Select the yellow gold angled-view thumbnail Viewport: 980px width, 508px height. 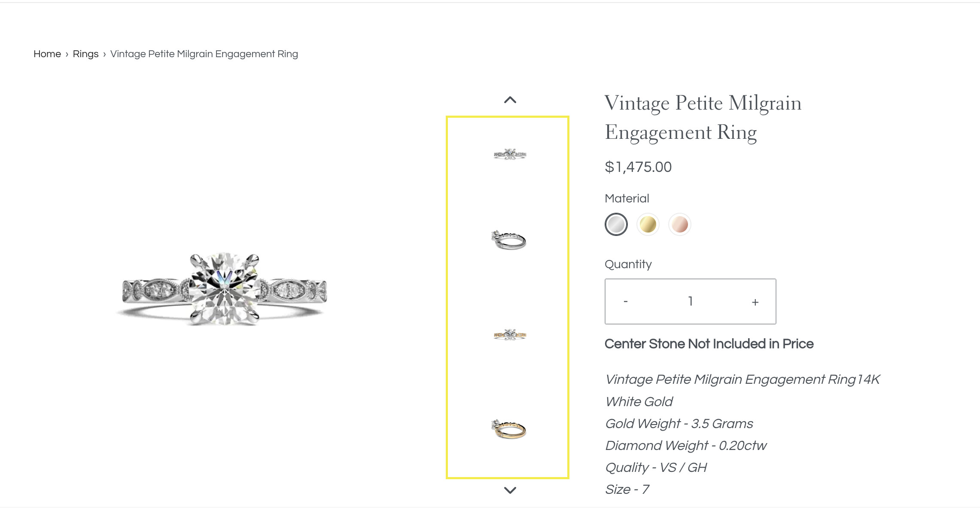point(509,429)
